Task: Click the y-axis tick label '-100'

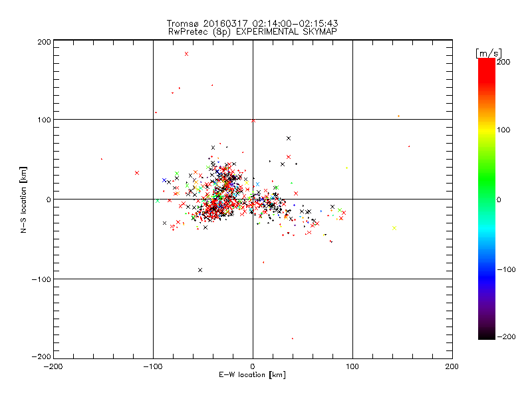Action: coord(41,279)
